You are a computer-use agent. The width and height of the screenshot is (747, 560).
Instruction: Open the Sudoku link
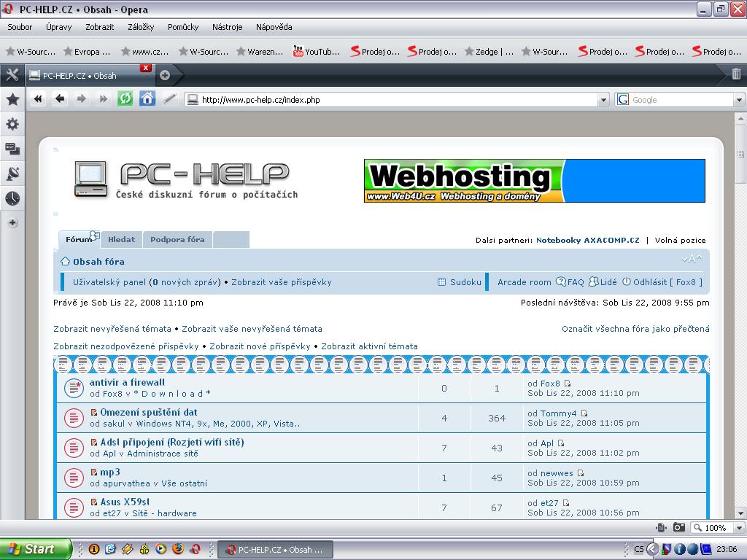465,282
